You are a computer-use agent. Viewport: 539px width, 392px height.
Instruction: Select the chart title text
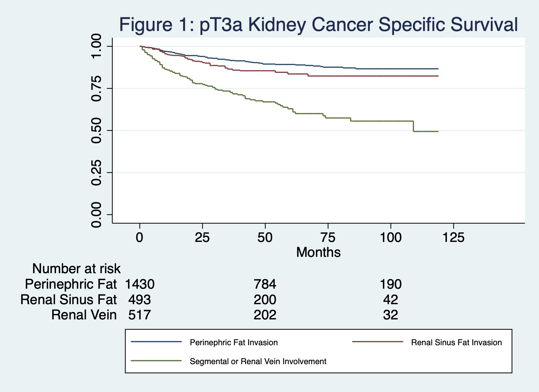click(318, 25)
